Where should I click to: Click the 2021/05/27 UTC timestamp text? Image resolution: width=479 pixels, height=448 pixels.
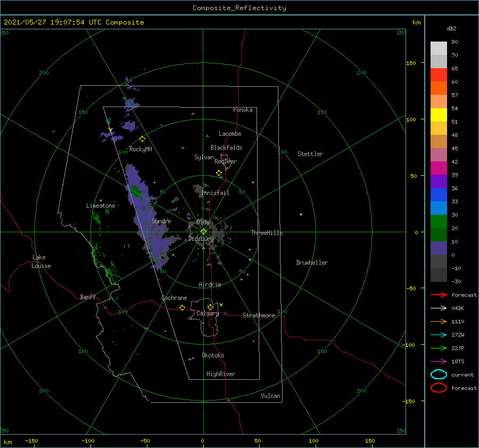[73, 22]
